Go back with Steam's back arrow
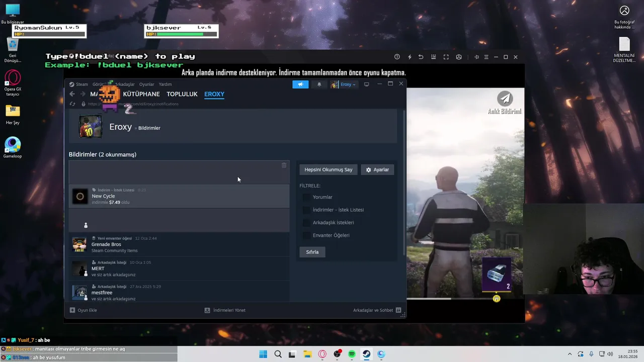 [72, 94]
